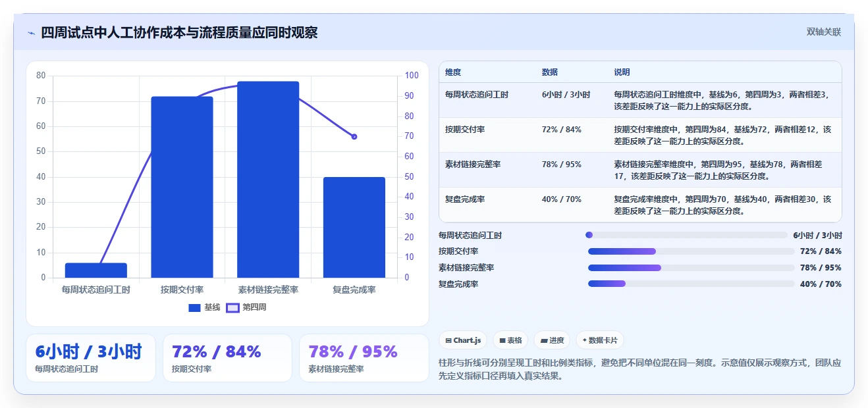868x408 pixels.
Task: Click the icon inside the 表格 chip
Action: point(502,340)
